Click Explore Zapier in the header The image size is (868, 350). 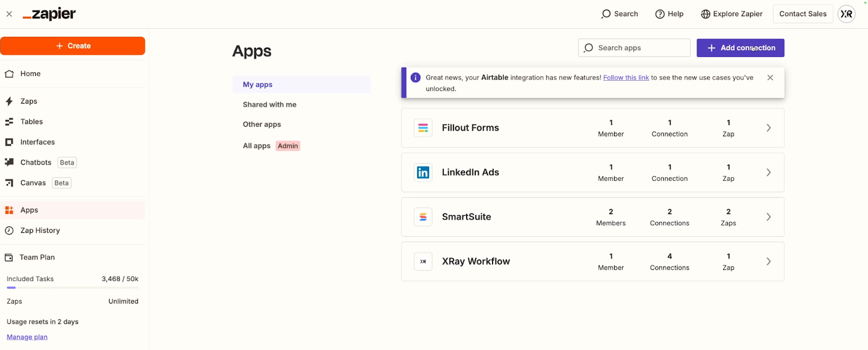point(731,14)
